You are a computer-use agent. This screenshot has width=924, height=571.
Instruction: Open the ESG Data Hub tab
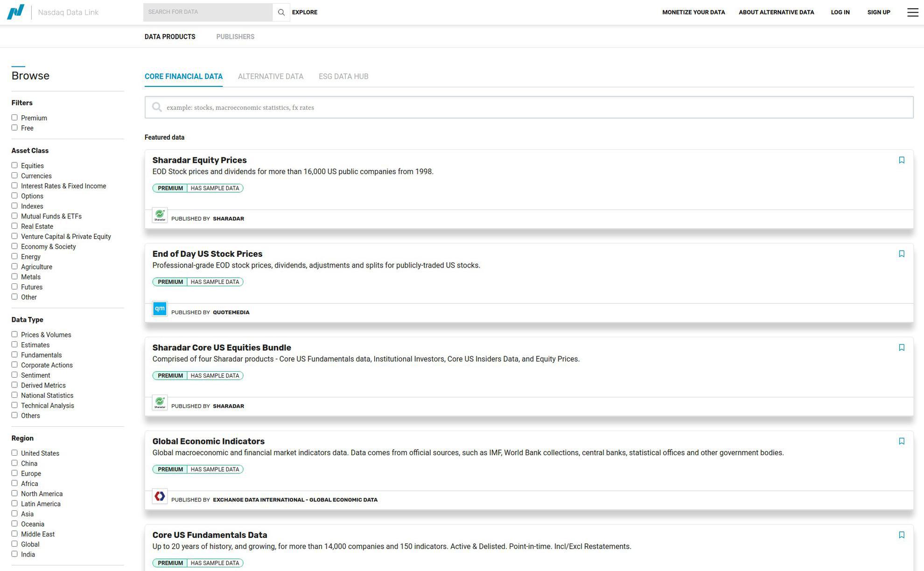pos(343,77)
